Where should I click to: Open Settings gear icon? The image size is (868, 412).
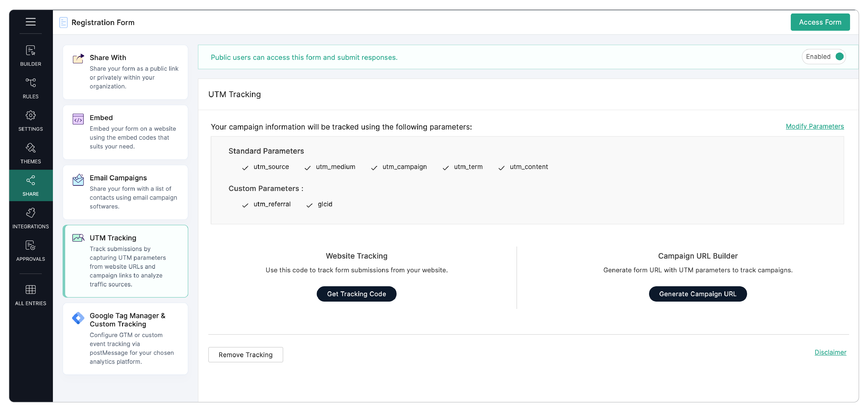(31, 116)
